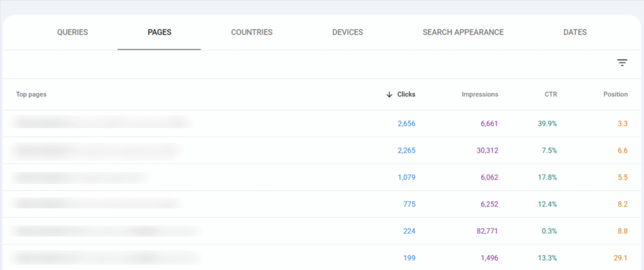Open the Countries tab
Viewport: 644px width, 270px height.
pos(252,33)
